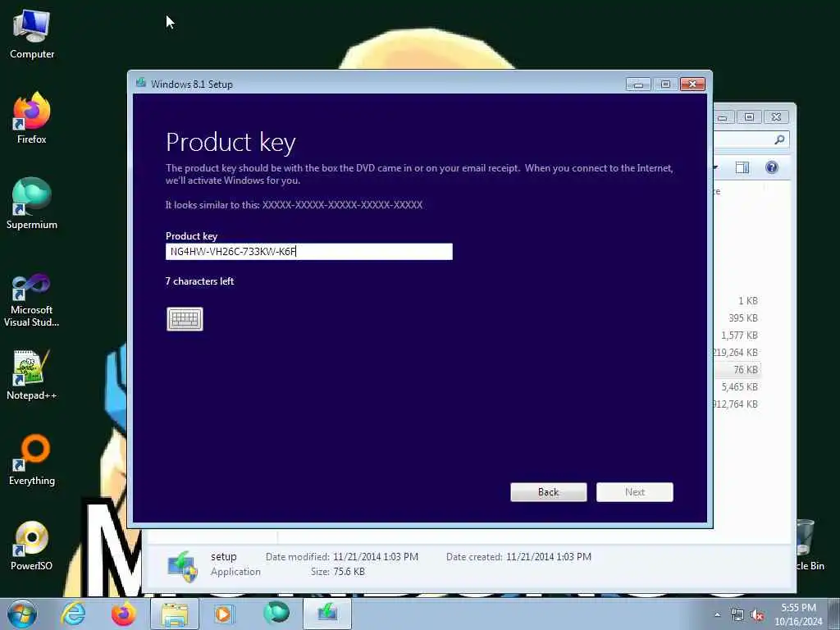Open the Firefox desktop shortcut
The width and height of the screenshot is (840, 630).
tap(32, 118)
